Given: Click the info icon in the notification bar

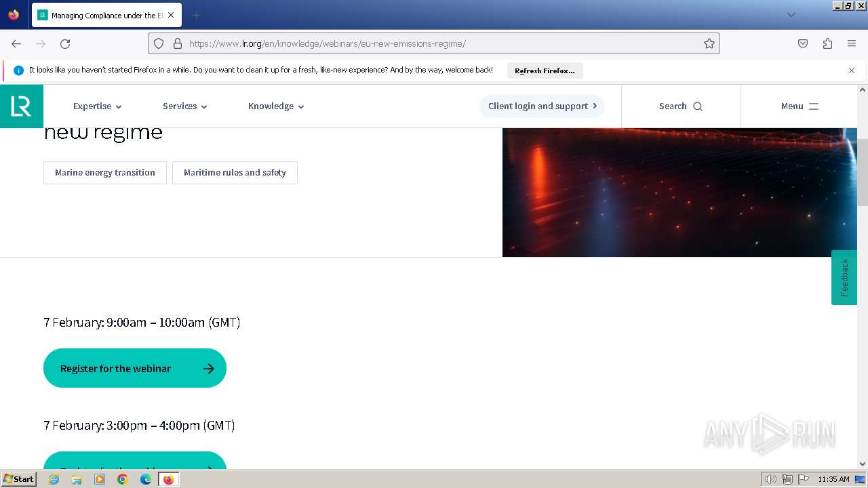Looking at the screenshot, I should tap(18, 70).
